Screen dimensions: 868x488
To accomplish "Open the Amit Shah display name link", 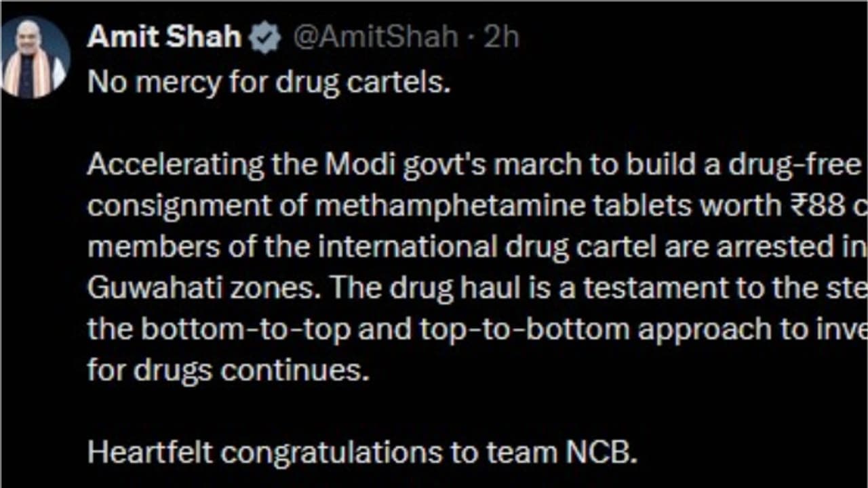I will coord(164,37).
